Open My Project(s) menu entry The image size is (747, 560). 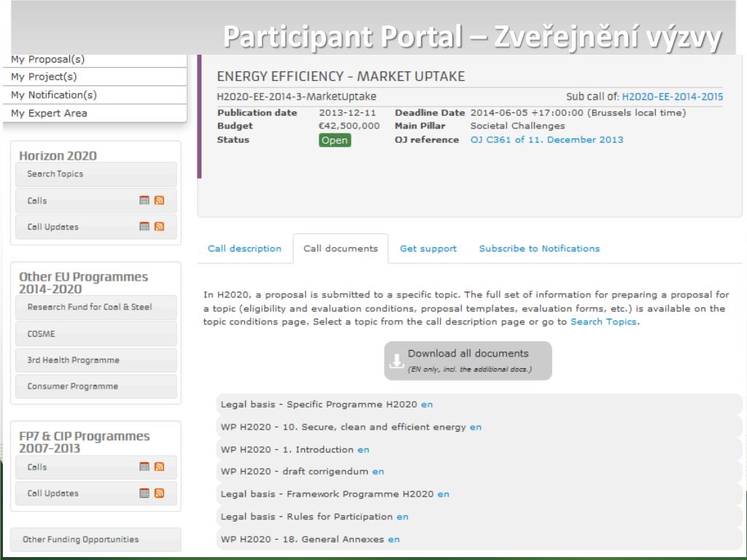click(95, 77)
